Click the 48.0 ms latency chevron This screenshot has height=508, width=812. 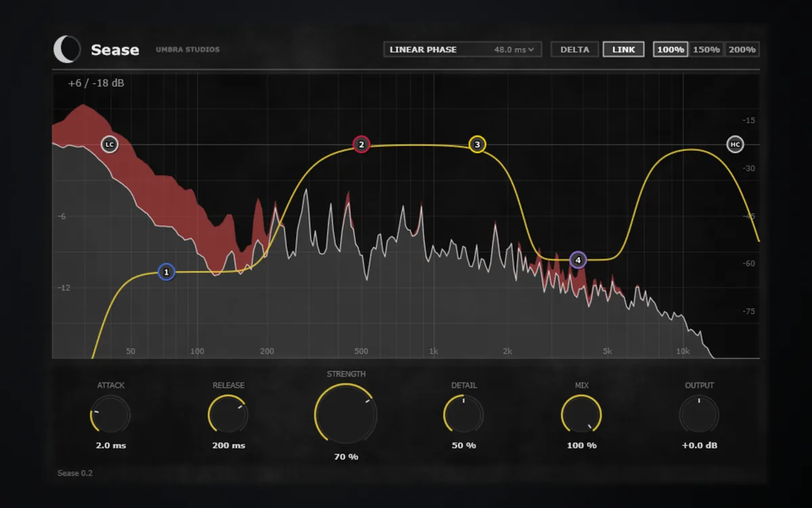[x=531, y=49]
